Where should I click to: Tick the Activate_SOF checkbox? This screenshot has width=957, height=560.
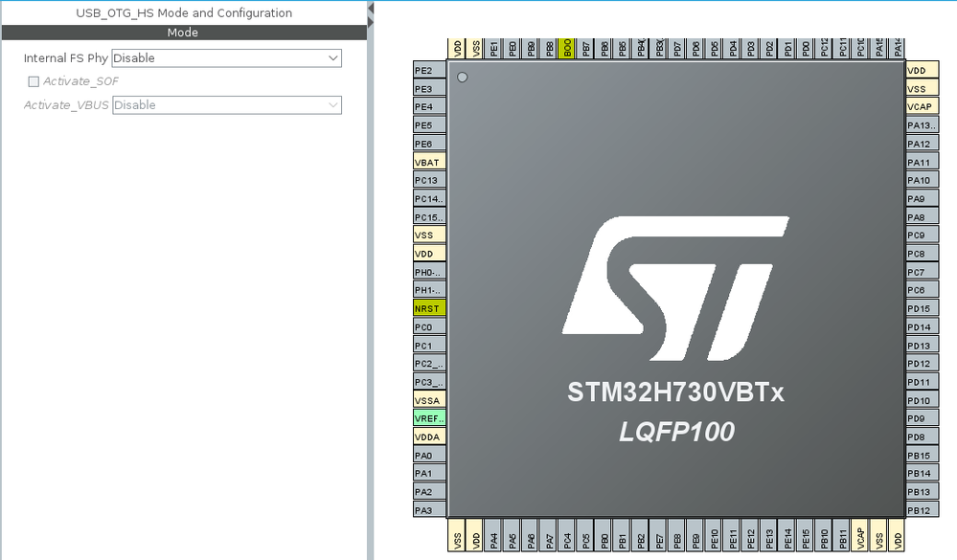click(x=34, y=81)
